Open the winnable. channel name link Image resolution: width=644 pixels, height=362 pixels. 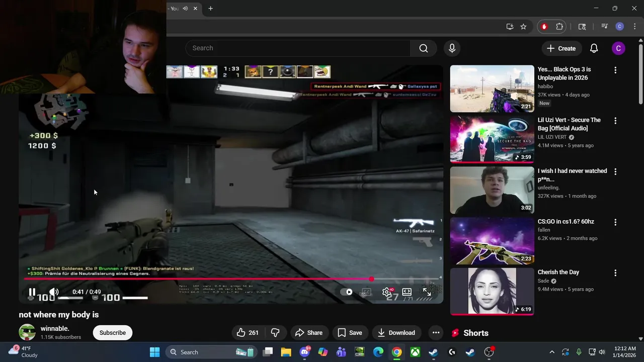(55, 329)
